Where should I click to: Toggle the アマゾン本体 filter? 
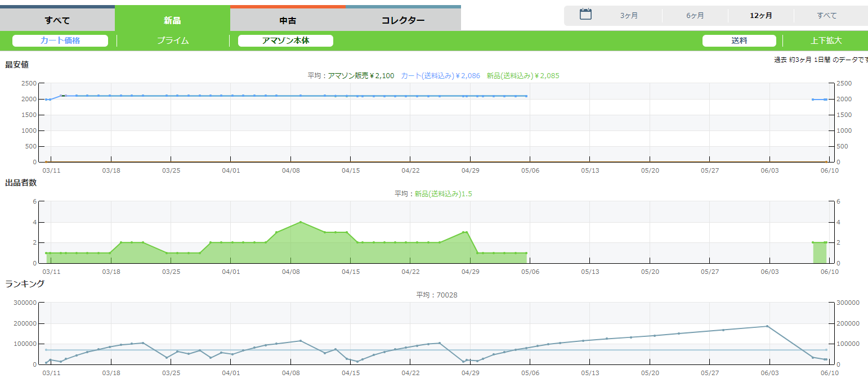[285, 40]
